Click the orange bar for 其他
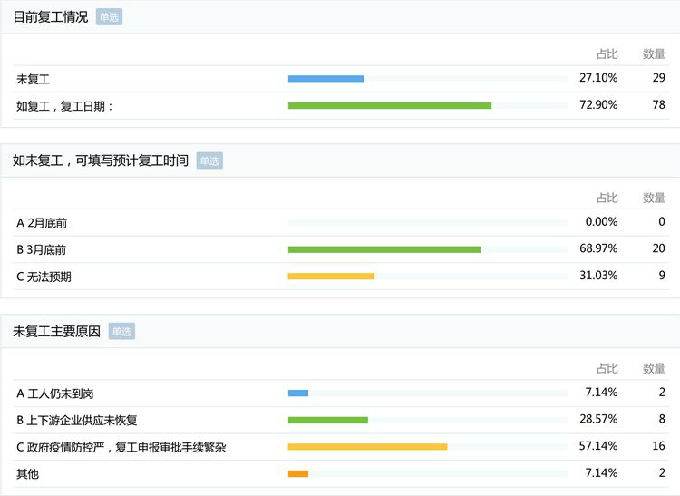The image size is (680, 496). 298,474
